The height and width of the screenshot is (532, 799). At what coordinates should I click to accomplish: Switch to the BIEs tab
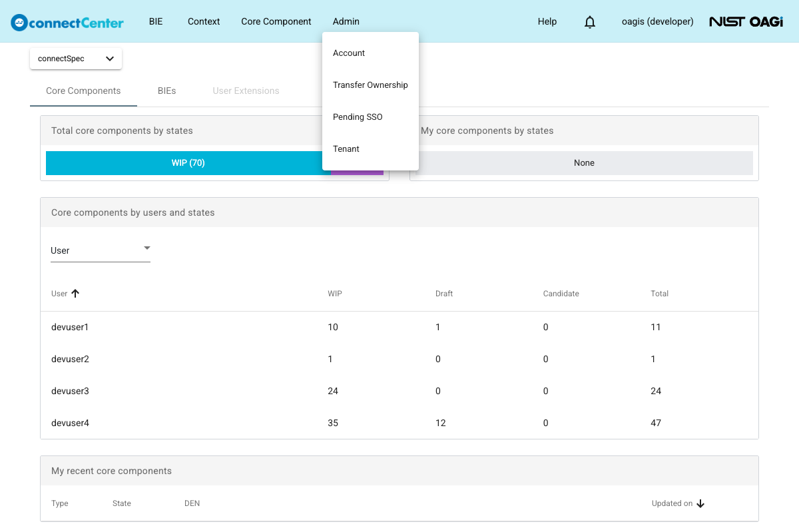pos(167,91)
